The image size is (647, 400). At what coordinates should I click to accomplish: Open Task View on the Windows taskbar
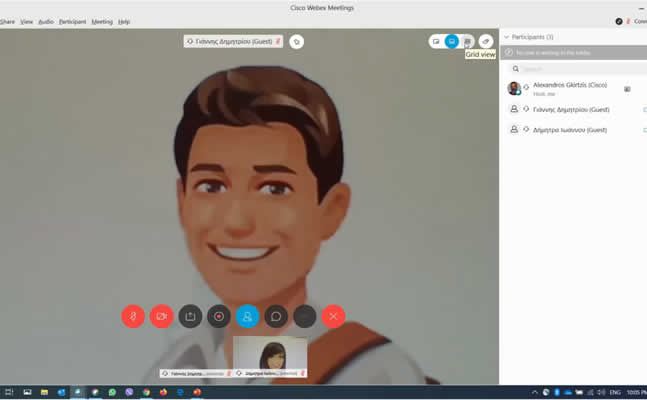(x=9, y=392)
